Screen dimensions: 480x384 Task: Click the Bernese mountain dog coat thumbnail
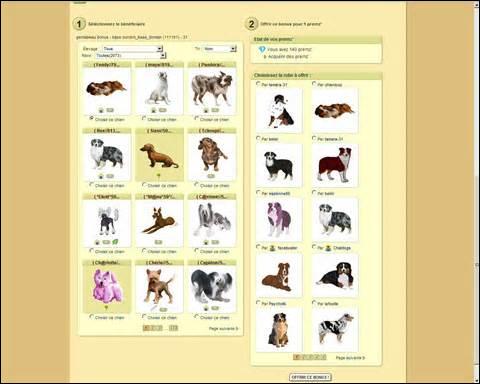(335, 275)
